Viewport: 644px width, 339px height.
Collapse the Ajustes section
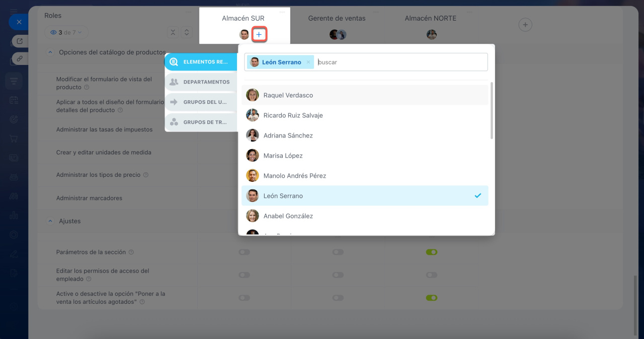click(50, 221)
